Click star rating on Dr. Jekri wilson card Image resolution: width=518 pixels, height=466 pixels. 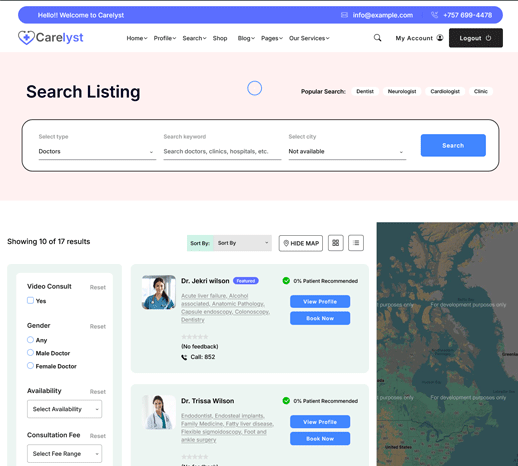[195, 337]
